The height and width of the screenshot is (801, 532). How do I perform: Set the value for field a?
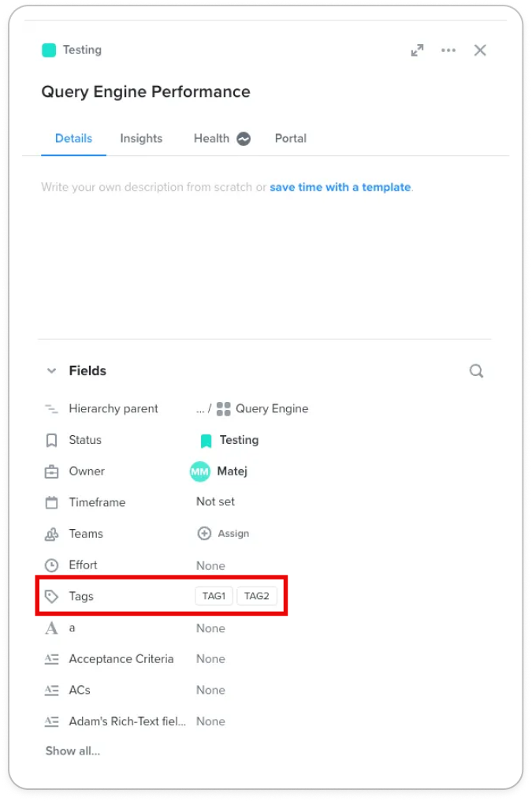coord(210,628)
